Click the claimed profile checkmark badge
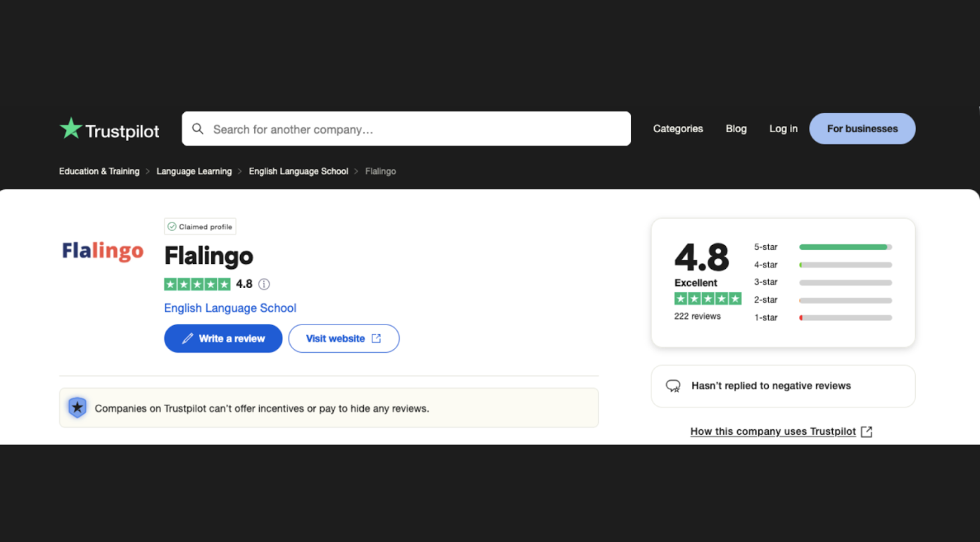980x542 pixels. tap(172, 227)
